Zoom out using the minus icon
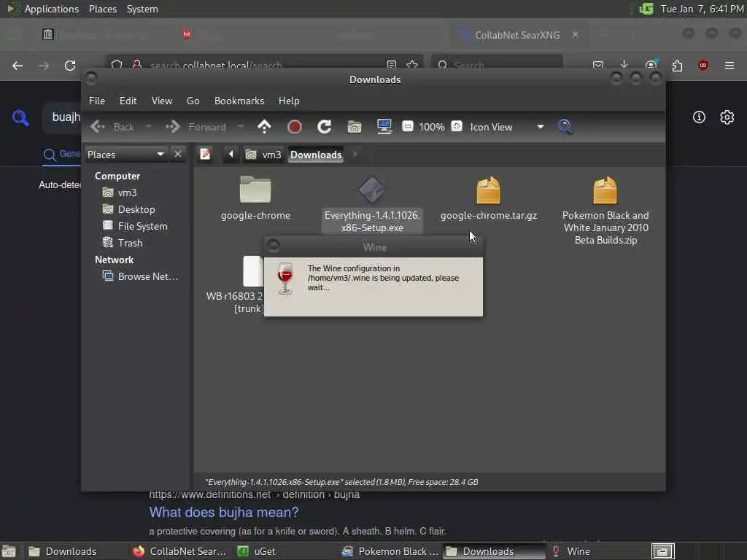 408,126
